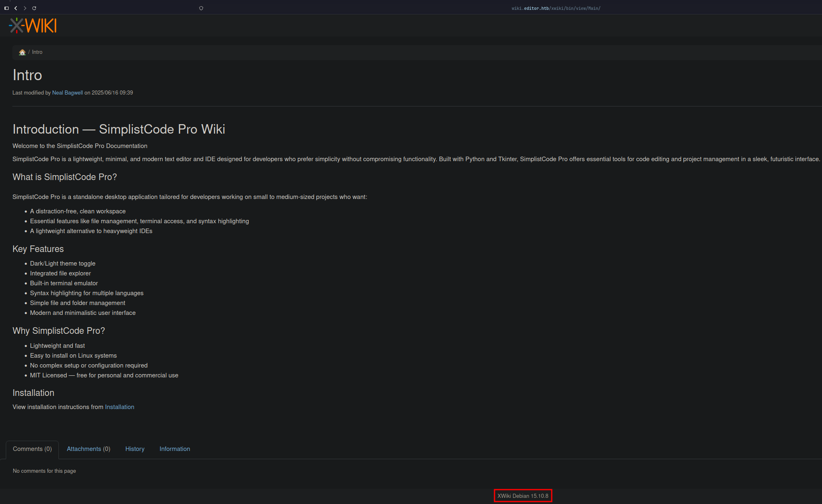Click 'Modern and minimalistic user interface' bullet
The height and width of the screenshot is (504, 822).
[83, 313]
